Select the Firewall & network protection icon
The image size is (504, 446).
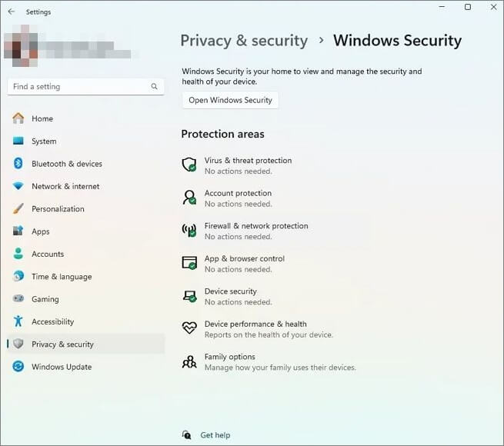(189, 230)
